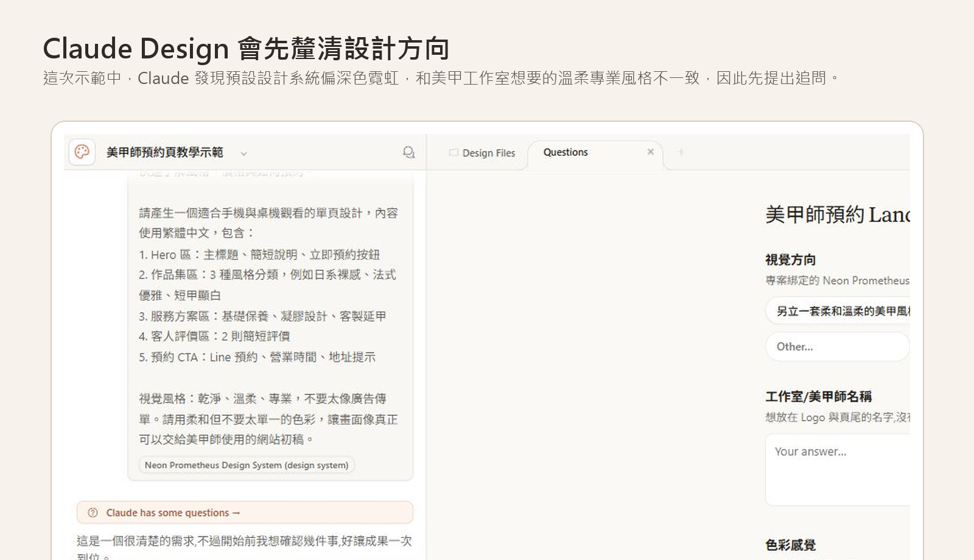Click the line '1. Hero 區:主標題、簡短說明、立即預約按鈕'
The width and height of the screenshot is (974, 560).
tap(259, 254)
